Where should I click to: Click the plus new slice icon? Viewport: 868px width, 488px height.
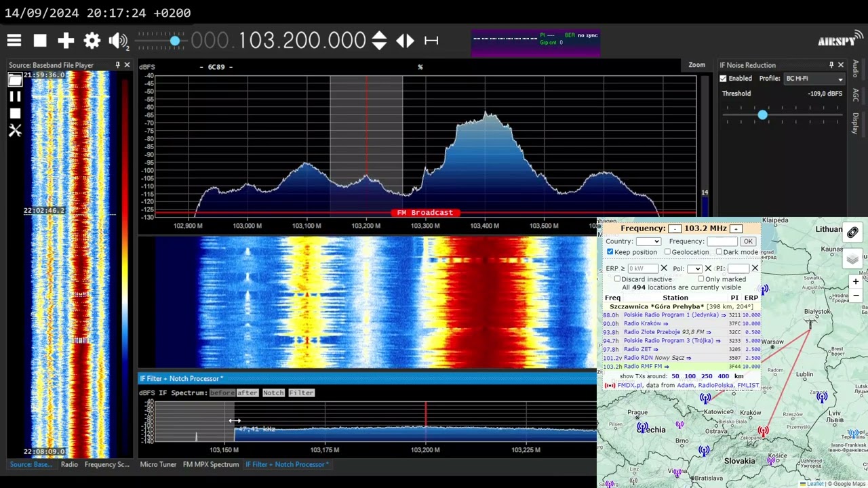click(x=66, y=41)
